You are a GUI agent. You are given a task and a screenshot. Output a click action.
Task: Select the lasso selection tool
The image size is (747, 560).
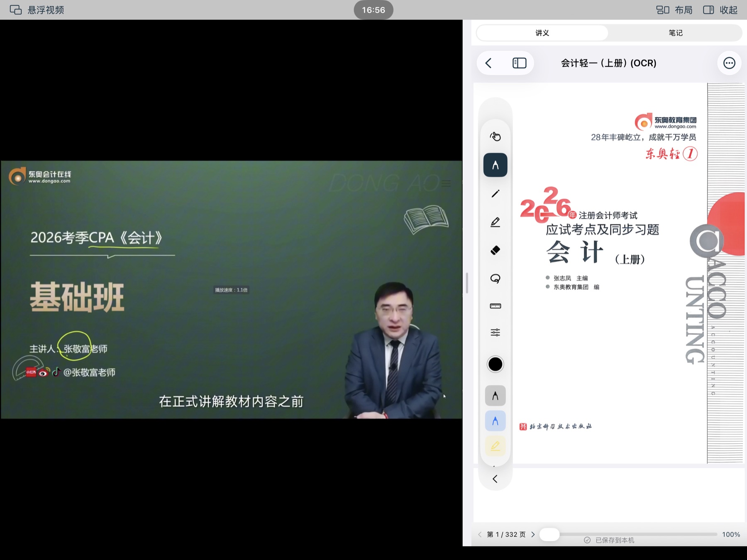point(495,278)
